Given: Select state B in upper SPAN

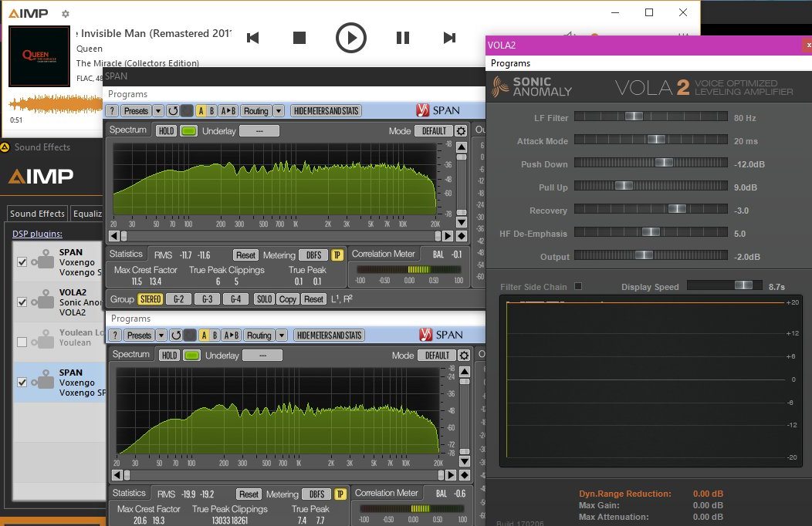Looking at the screenshot, I should click(211, 111).
